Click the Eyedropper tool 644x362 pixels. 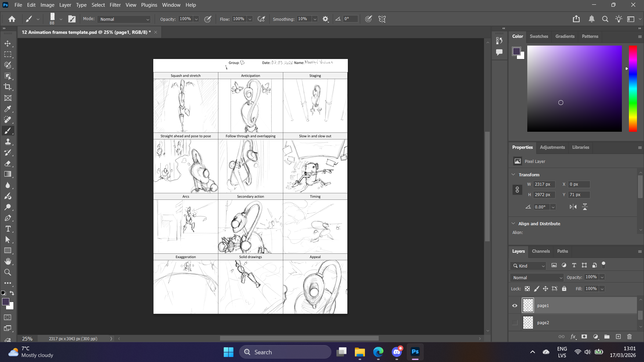tap(7, 109)
